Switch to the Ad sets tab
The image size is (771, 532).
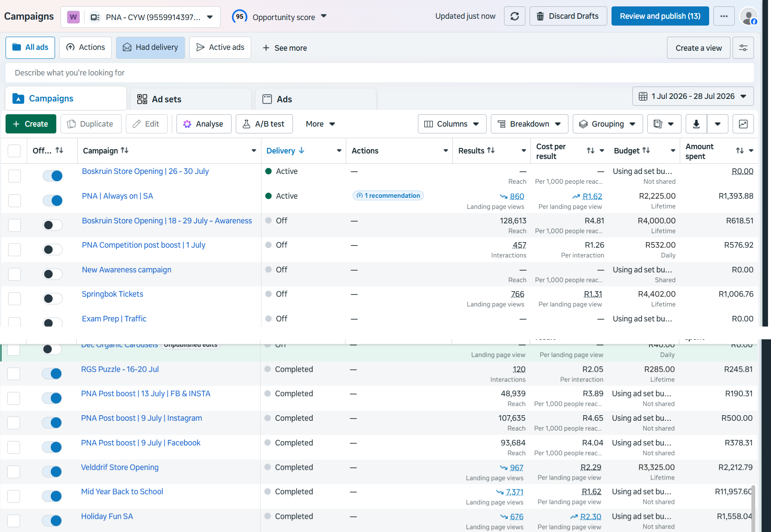click(191, 99)
